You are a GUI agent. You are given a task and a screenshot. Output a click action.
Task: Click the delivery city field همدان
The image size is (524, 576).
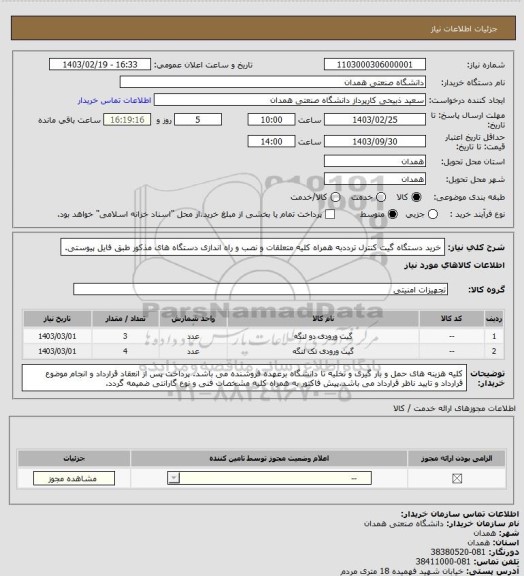click(x=375, y=179)
